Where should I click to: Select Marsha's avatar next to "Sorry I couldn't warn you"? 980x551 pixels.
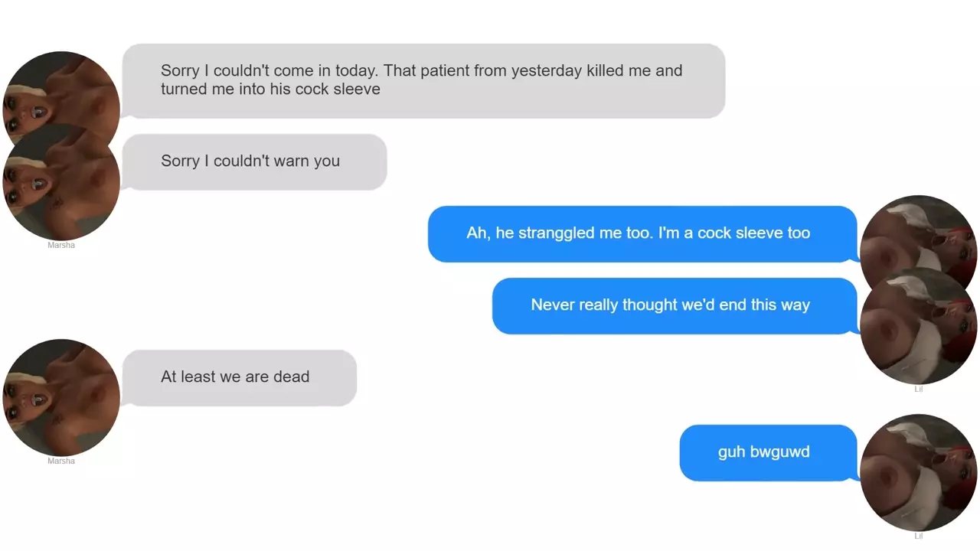click(61, 184)
